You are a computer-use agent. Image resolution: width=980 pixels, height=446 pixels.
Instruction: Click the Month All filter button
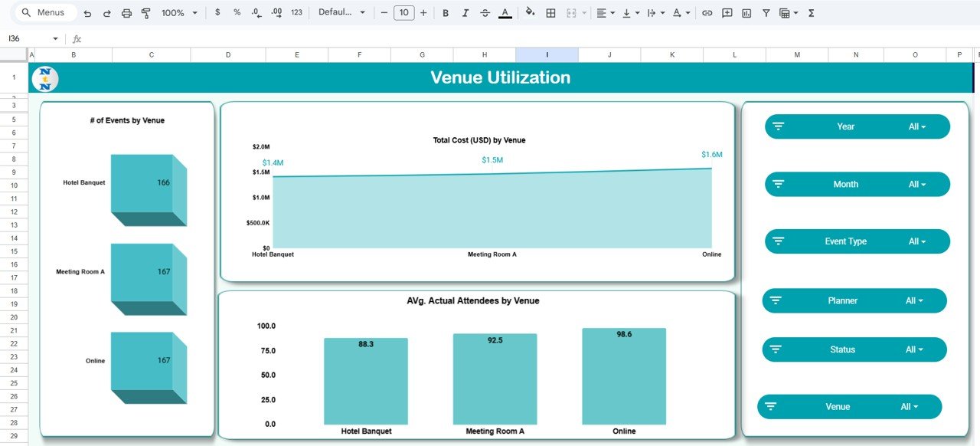tap(856, 184)
